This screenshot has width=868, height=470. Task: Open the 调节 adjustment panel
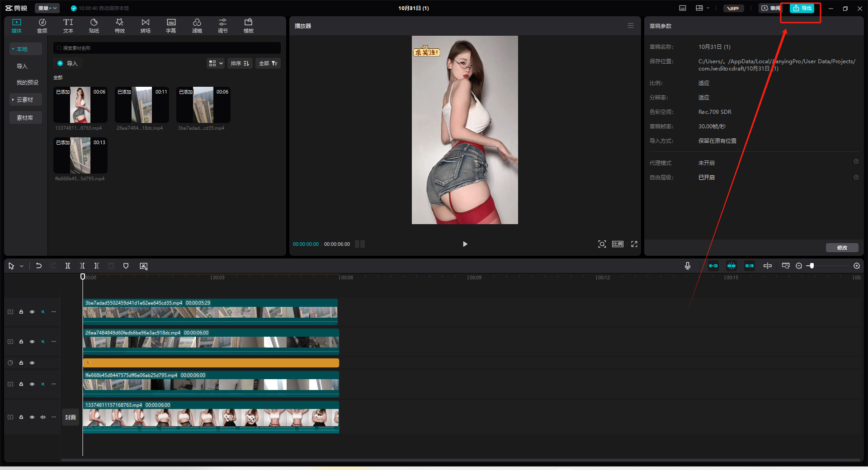(x=222, y=26)
